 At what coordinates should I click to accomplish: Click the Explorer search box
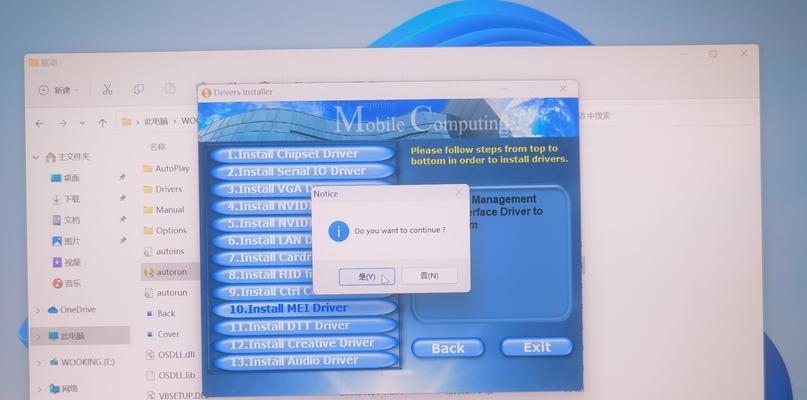(x=666, y=116)
